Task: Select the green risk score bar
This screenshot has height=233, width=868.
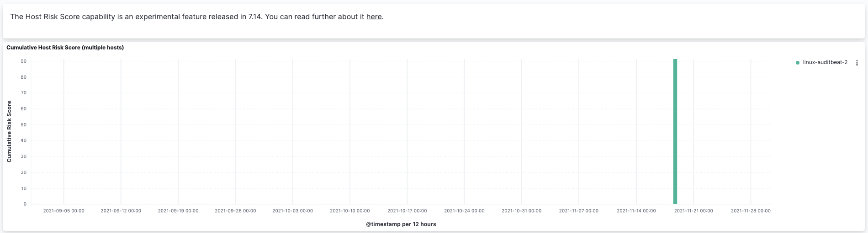Action: (x=675, y=132)
